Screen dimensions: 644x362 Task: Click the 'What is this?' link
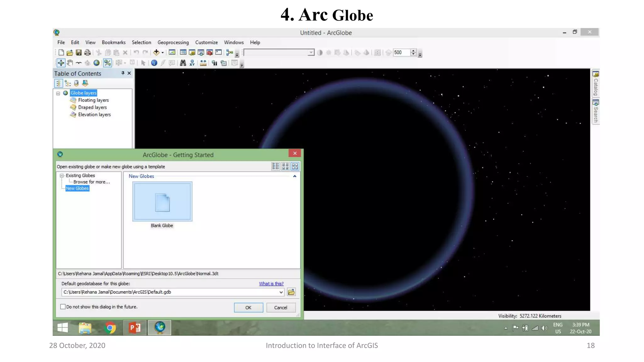pos(271,283)
